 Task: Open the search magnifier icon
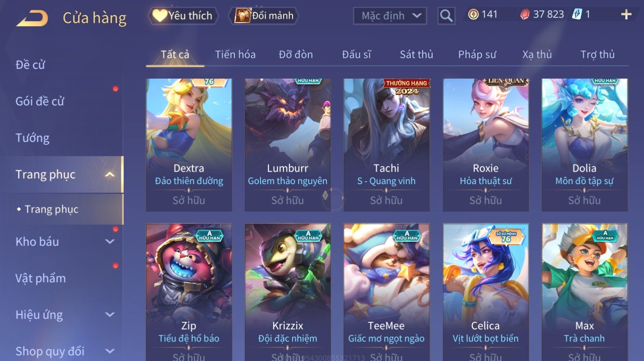[x=446, y=16]
